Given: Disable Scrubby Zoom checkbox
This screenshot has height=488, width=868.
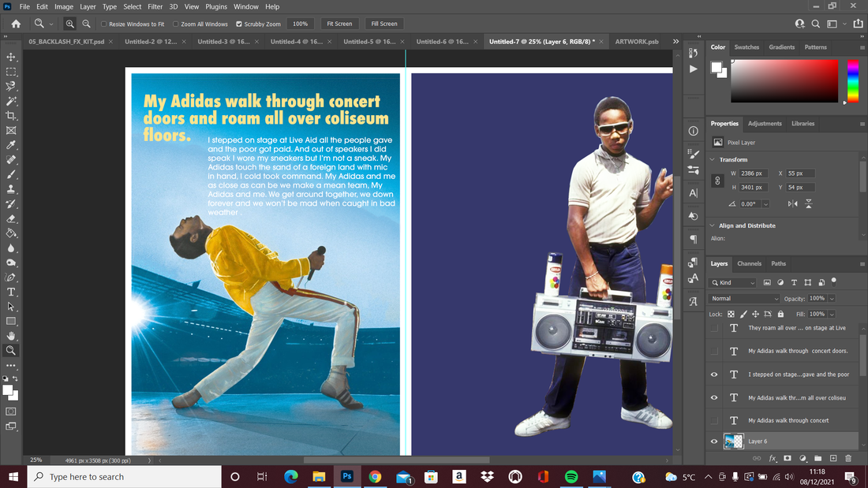Looking at the screenshot, I should [239, 24].
